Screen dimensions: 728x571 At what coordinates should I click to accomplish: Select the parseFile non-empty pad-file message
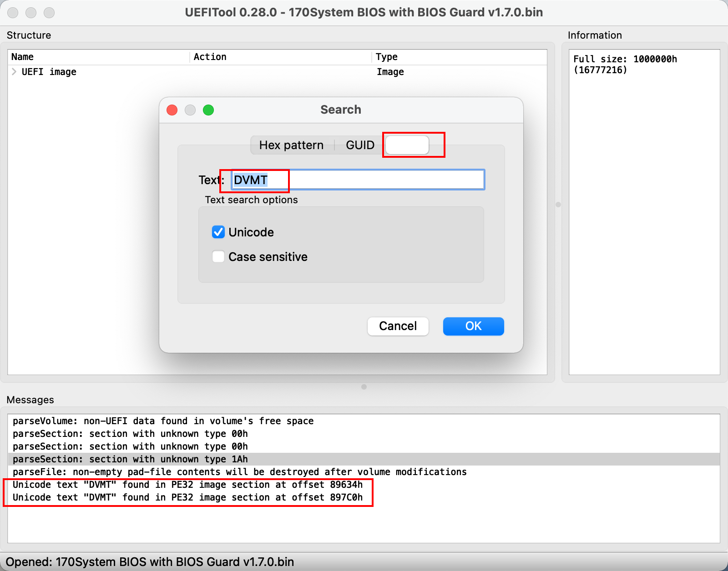(x=364, y=472)
